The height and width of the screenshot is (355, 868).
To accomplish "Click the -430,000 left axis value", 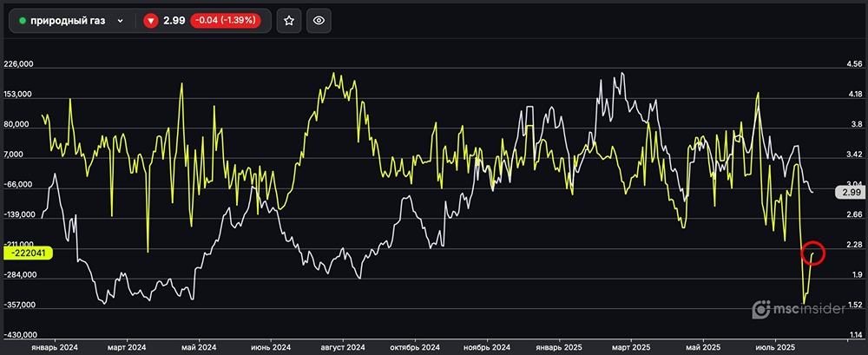I will 19,335.
